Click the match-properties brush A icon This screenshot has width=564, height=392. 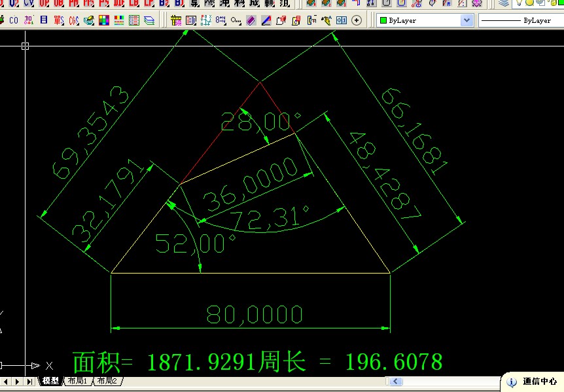click(x=326, y=20)
